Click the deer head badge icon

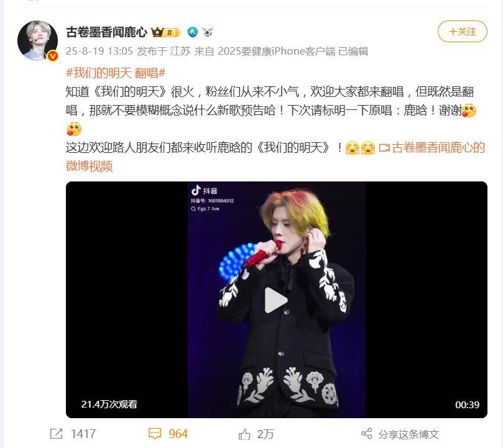[x=208, y=32]
